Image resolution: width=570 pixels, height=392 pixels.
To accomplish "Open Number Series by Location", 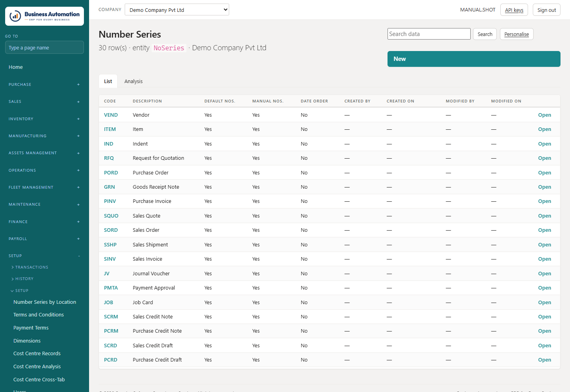I will [45, 302].
